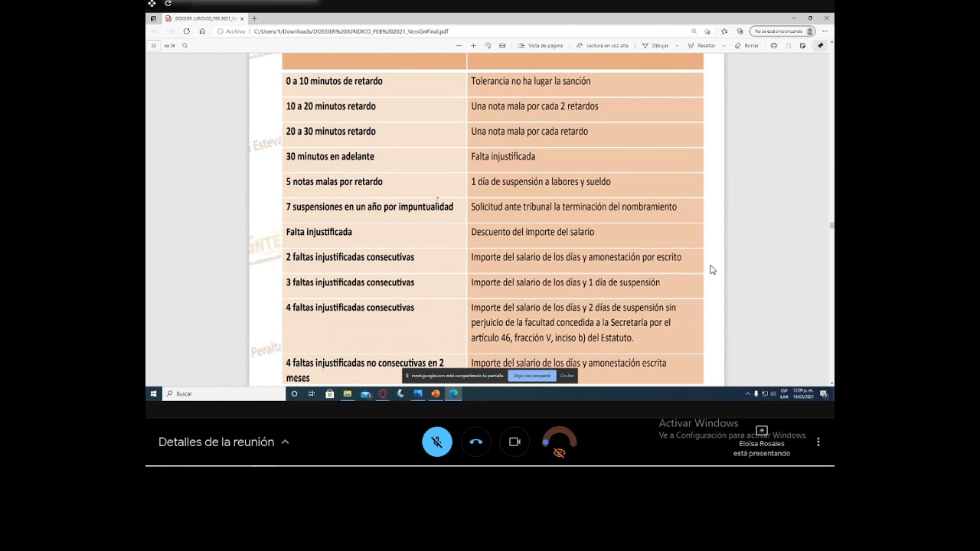Go to Edge home page icon
Screen dimensions: 980x551
(202, 31)
